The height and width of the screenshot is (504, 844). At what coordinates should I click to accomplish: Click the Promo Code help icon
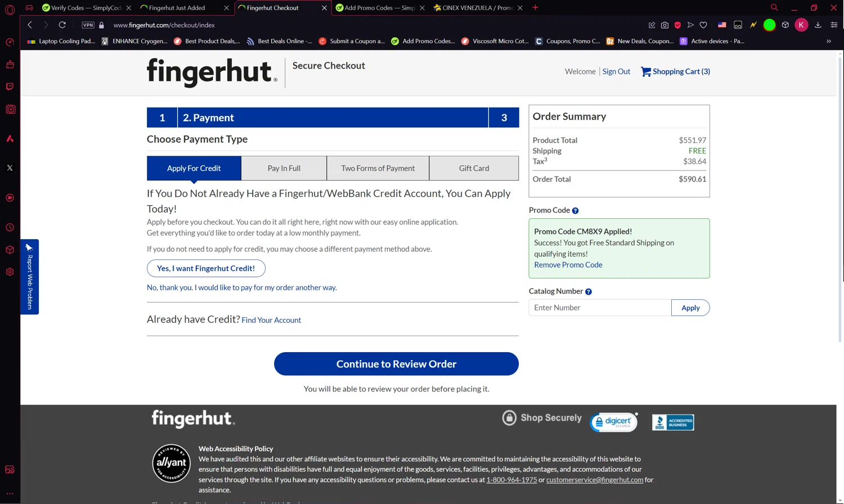pyautogui.click(x=575, y=210)
